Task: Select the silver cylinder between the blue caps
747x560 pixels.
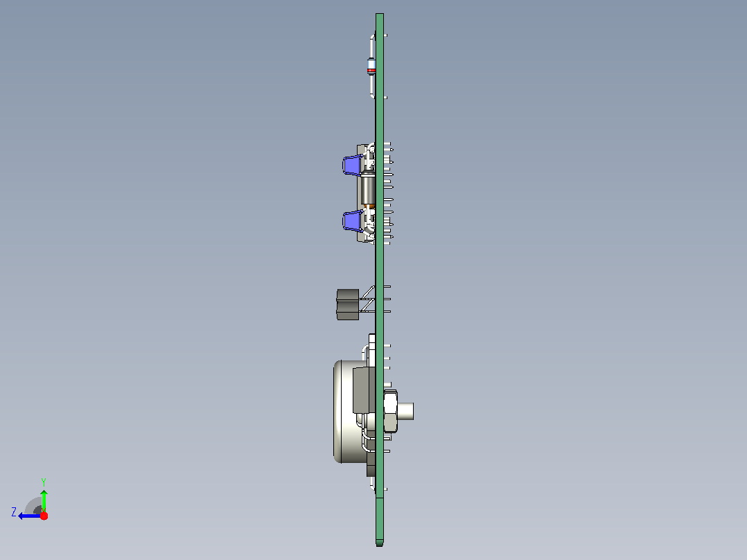Action: coord(368,190)
